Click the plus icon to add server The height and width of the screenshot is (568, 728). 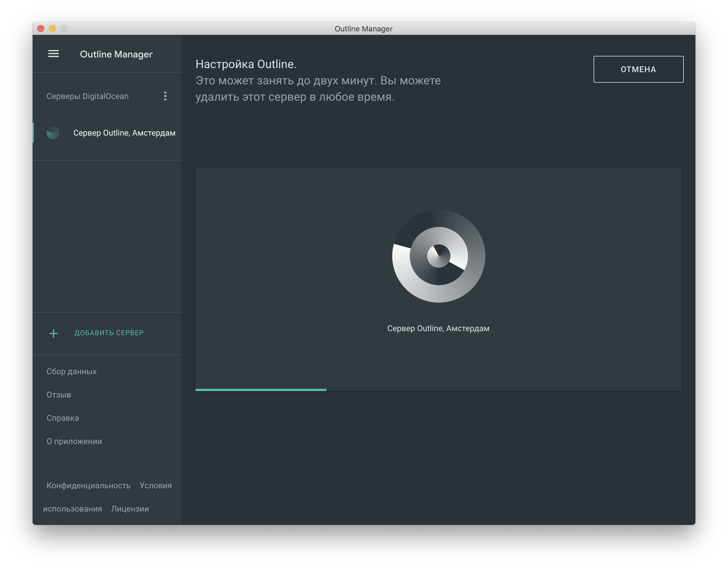click(x=53, y=333)
